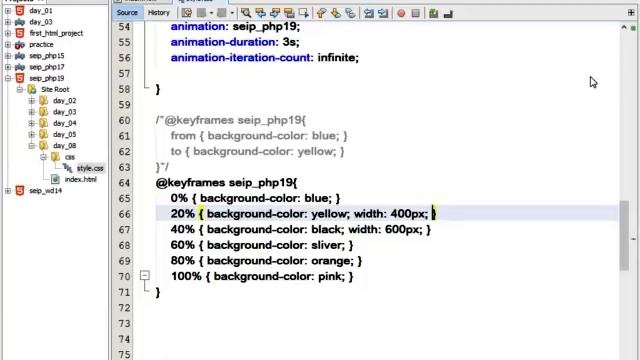Click the HTML5 icon beside seip_wd14
The height and width of the screenshot is (360, 640).
coord(20,190)
